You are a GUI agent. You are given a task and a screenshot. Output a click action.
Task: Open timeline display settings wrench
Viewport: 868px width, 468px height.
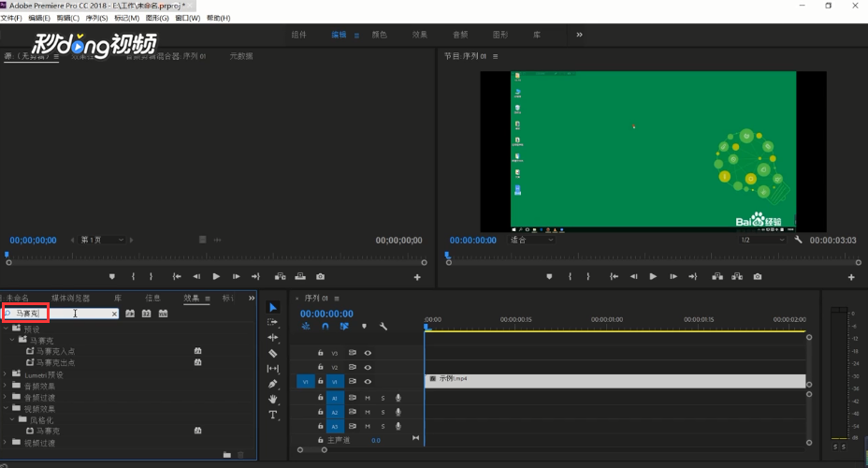point(383,327)
